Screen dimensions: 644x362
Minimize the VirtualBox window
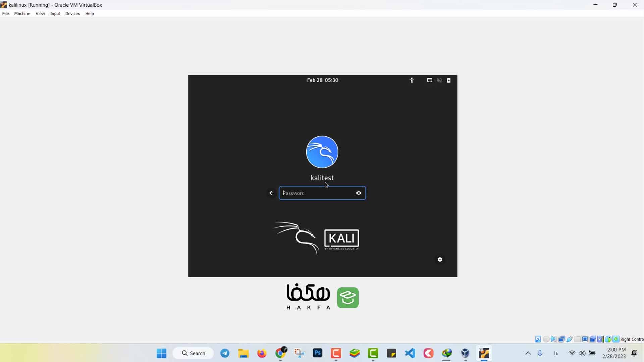[x=595, y=5]
